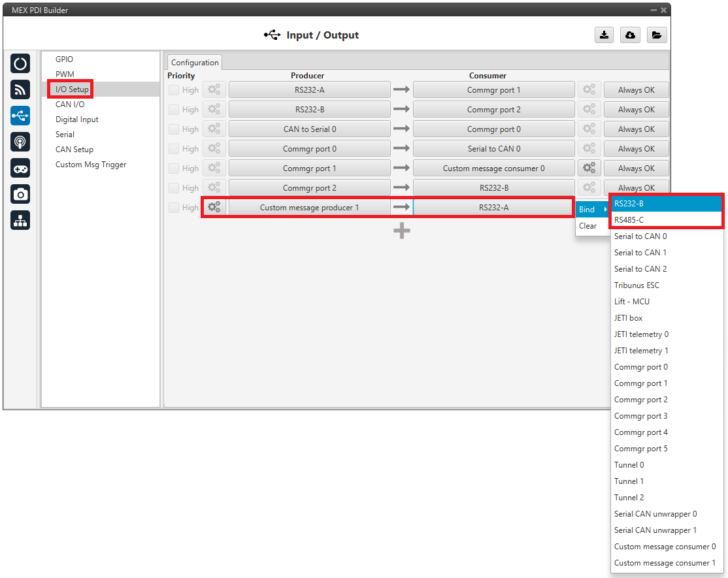Select Clear in the context menu

tap(588, 226)
